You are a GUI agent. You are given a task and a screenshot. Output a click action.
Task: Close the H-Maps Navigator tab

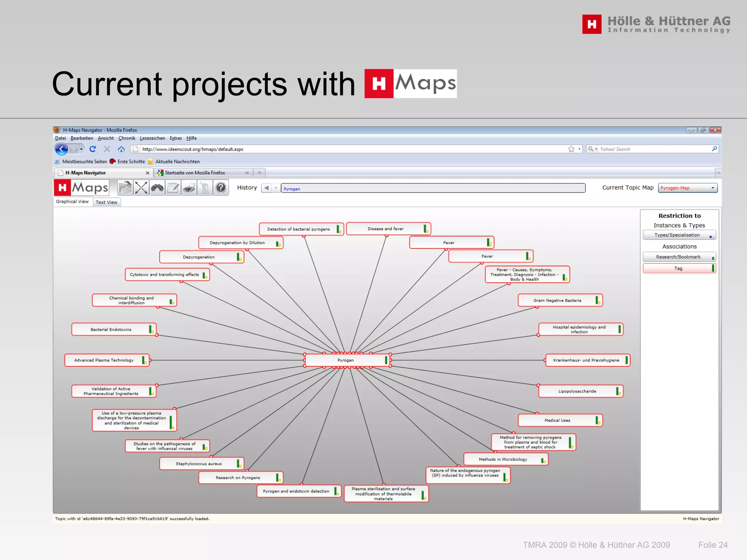(147, 173)
